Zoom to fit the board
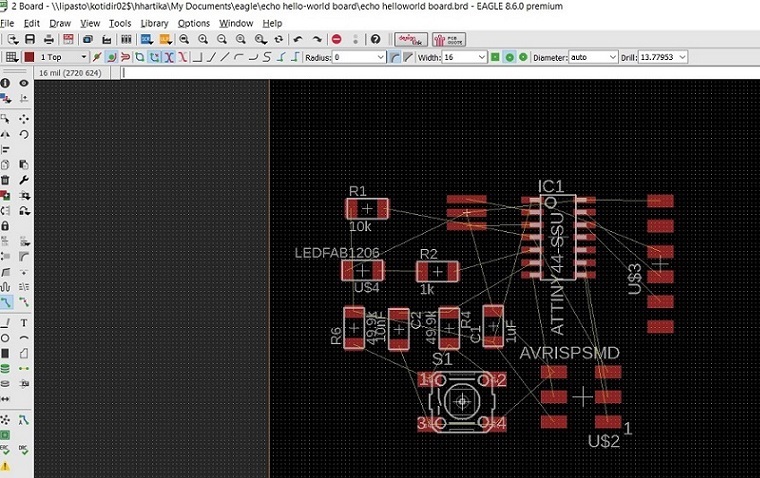 [184, 39]
